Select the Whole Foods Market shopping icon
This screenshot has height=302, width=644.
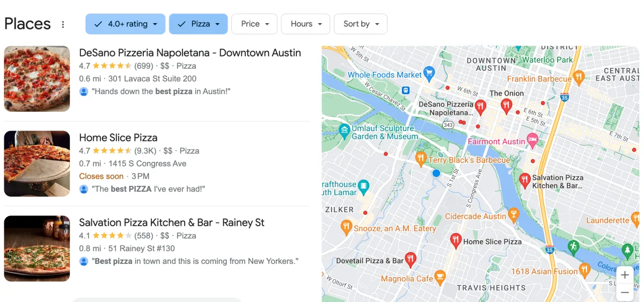pos(429,73)
